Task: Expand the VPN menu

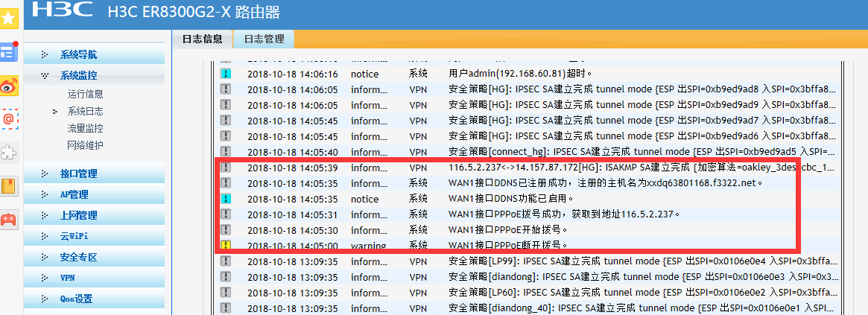Action: coord(94,278)
